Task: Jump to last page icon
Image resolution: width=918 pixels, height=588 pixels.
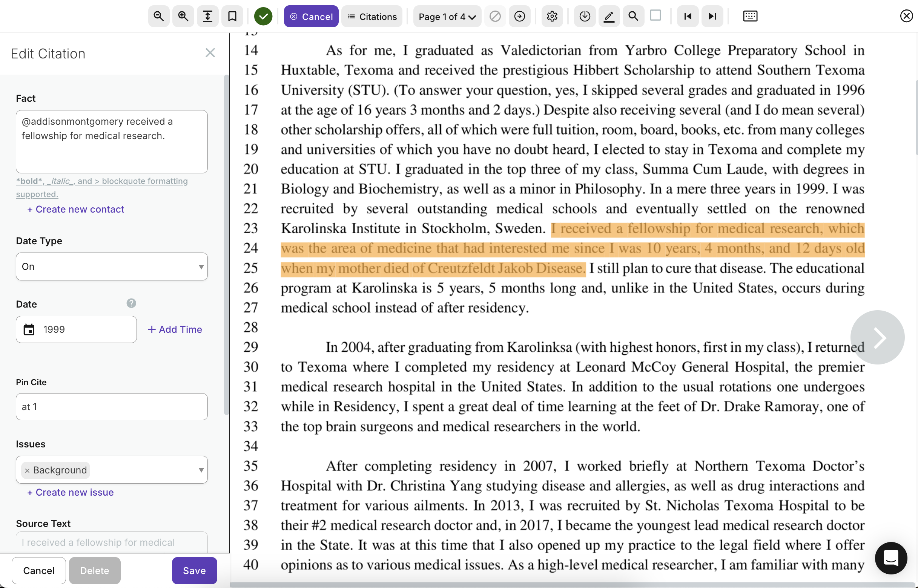Action: click(712, 17)
